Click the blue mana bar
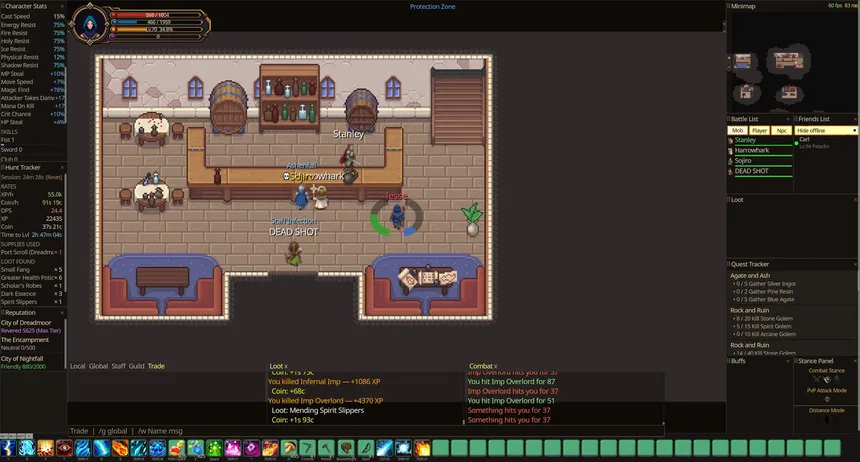The height and width of the screenshot is (462, 860). (157, 22)
